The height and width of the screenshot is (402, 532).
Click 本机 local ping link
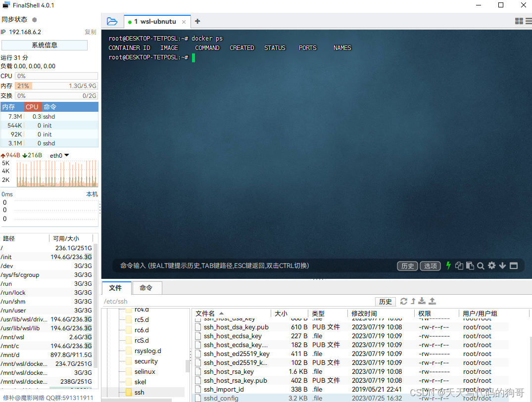[92, 194]
